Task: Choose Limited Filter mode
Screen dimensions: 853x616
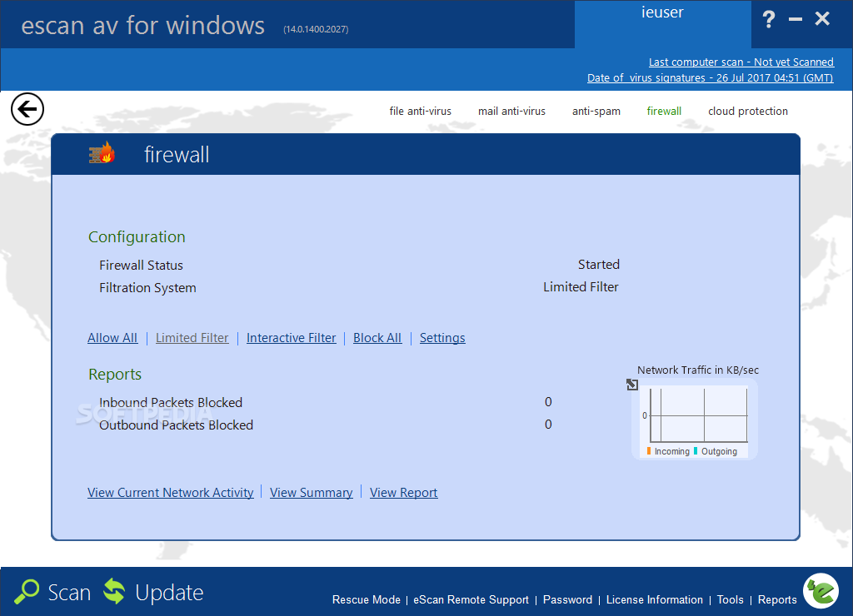Action: [192, 338]
